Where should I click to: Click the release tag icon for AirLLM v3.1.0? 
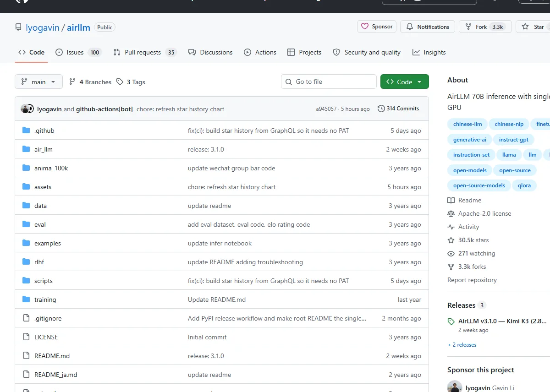(451, 321)
